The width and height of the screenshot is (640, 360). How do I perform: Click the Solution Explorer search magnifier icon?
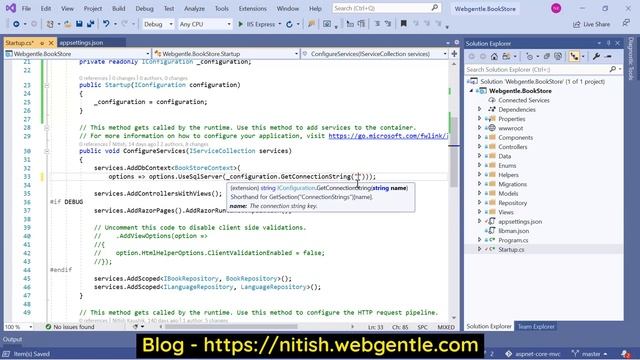(x=613, y=69)
